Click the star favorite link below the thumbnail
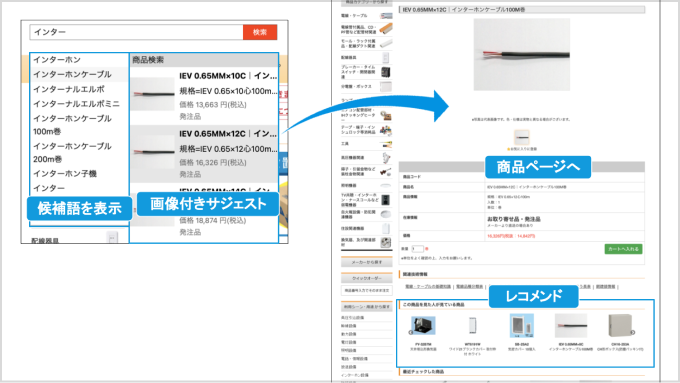This screenshot has height=383, width=680. pyautogui.click(x=522, y=149)
